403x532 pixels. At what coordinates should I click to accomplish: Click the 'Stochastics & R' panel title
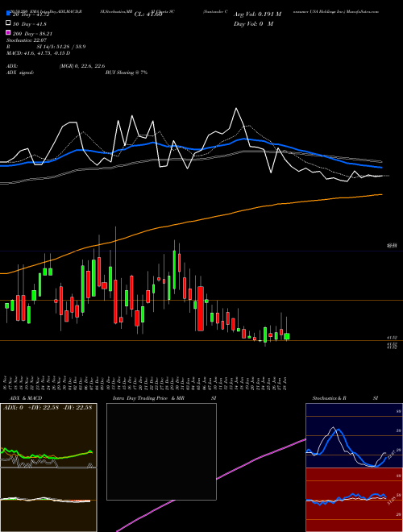point(329,398)
